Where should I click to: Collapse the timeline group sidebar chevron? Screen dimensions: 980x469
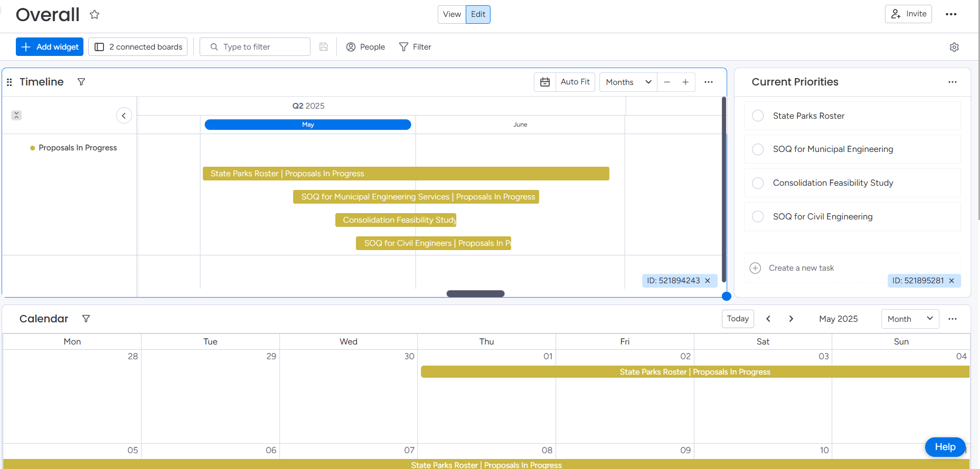124,116
